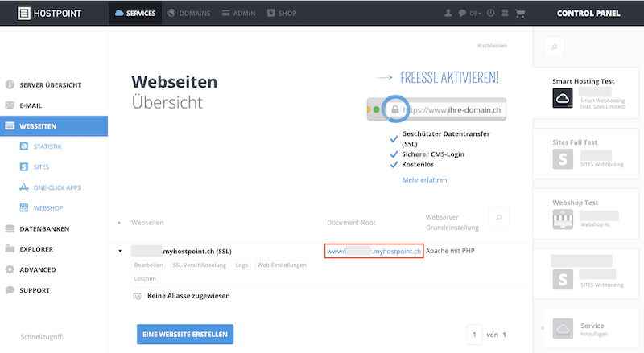Click the E-Mail envelope icon
644x353 pixels.
[x=10, y=105]
